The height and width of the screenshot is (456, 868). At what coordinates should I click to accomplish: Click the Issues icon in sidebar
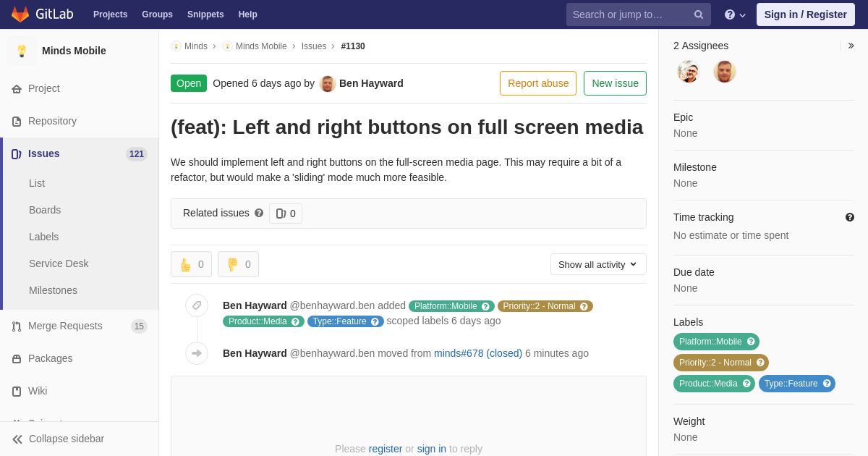pos(17,153)
